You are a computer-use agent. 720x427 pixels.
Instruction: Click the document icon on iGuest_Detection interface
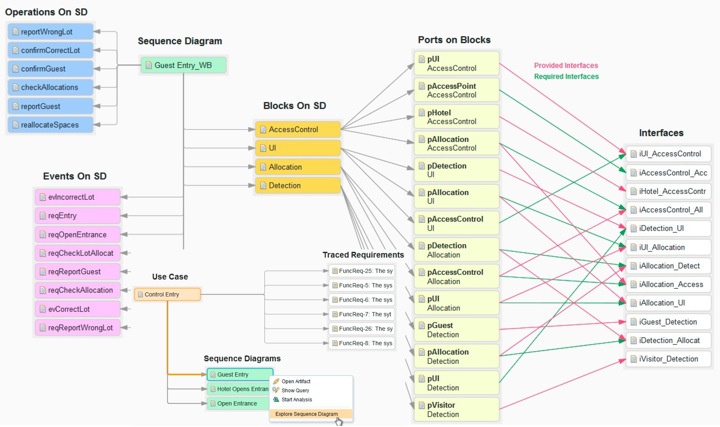point(632,322)
